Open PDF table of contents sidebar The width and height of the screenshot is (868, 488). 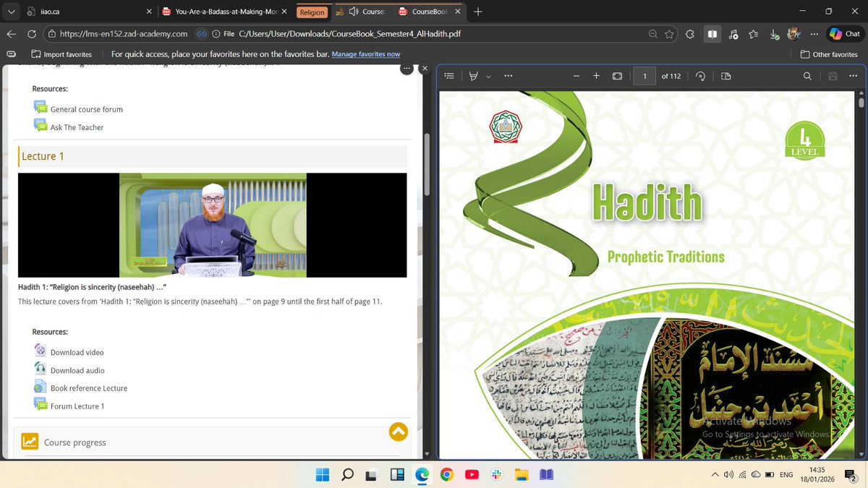point(448,75)
